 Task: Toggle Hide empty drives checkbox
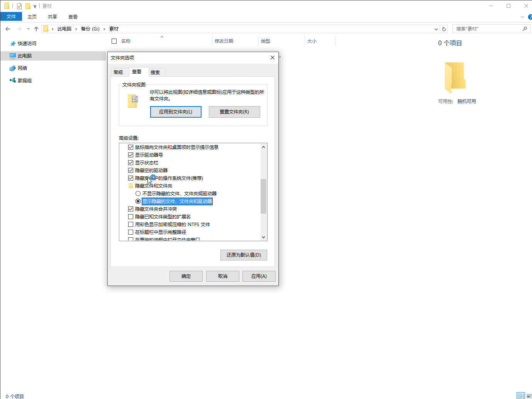coord(130,171)
